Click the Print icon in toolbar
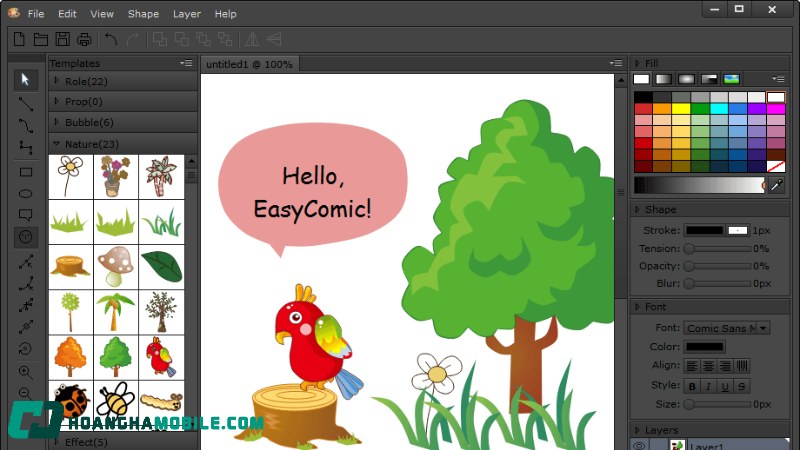800x450 pixels. (85, 40)
